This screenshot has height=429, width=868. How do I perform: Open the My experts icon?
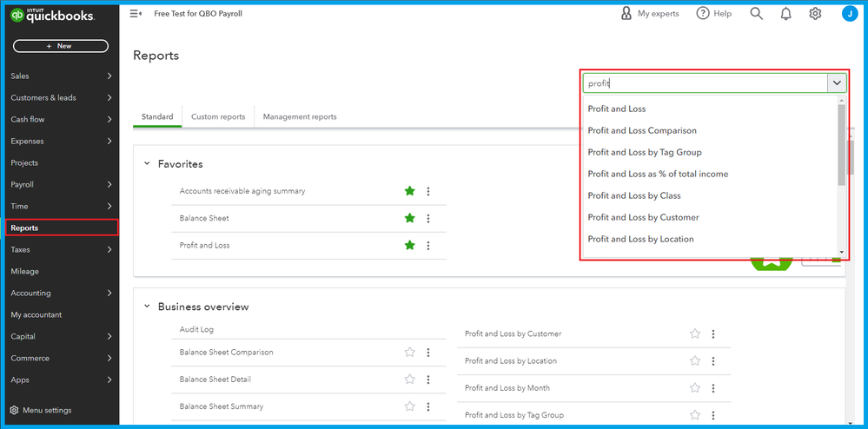[x=626, y=14]
